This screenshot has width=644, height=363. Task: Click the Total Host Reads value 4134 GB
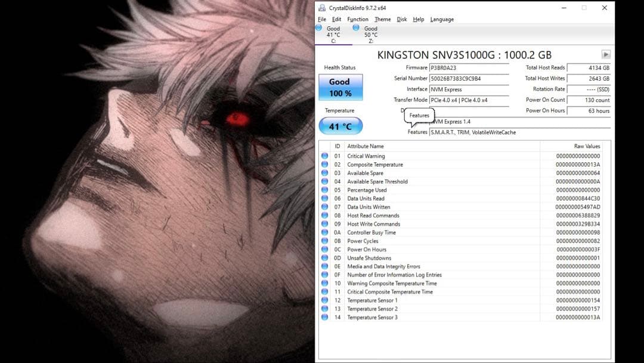click(x=589, y=68)
